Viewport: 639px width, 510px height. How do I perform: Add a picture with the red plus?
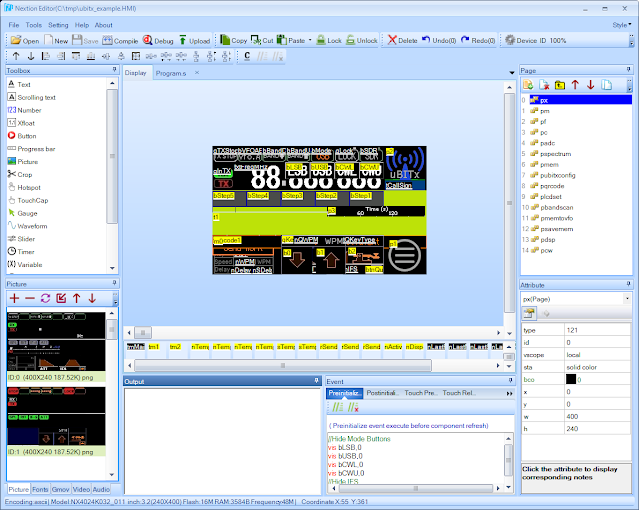(14, 298)
